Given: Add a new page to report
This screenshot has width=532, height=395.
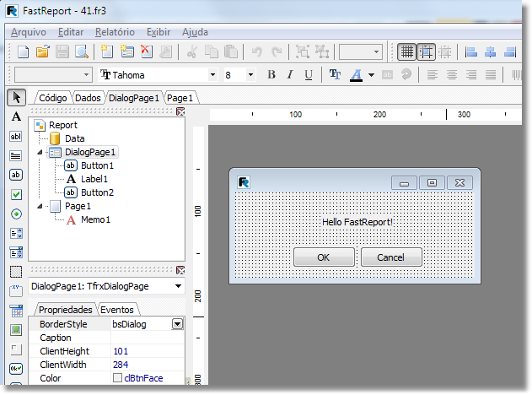Looking at the screenshot, I should [107, 52].
